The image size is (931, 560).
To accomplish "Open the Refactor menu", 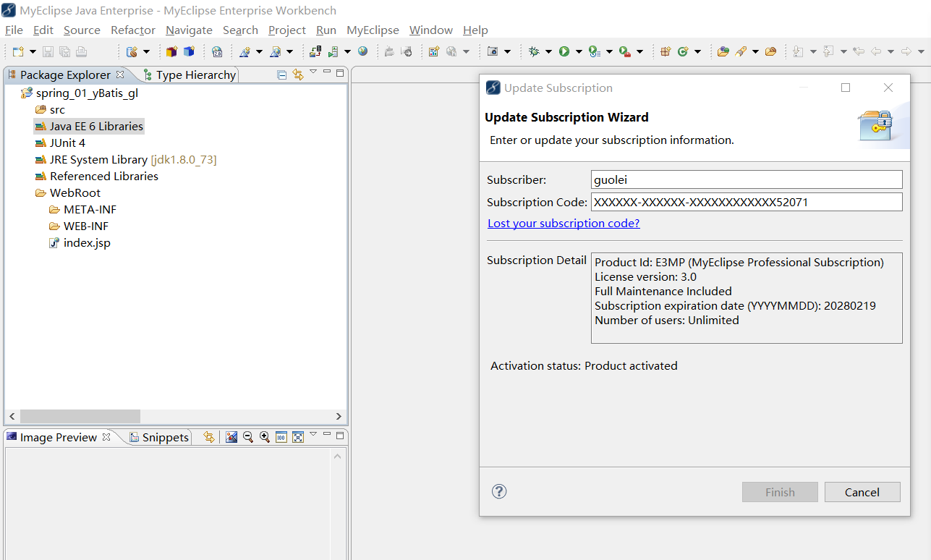I will [x=133, y=30].
